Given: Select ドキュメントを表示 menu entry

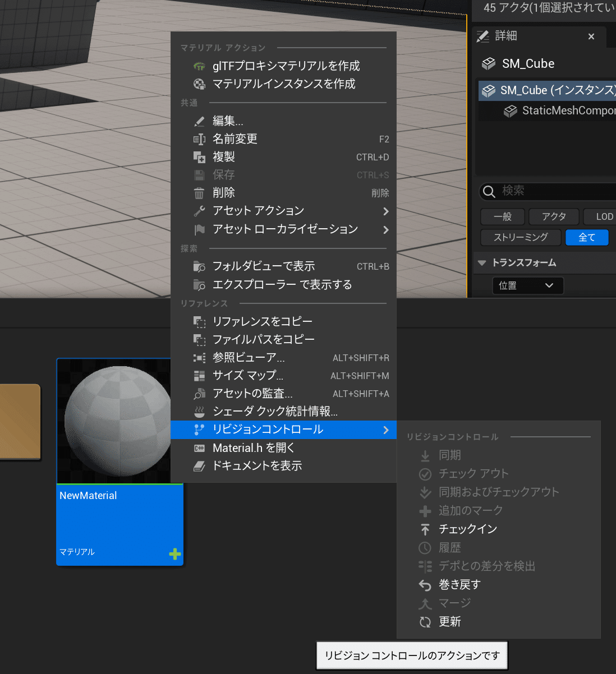Looking at the screenshot, I should click(283, 466).
